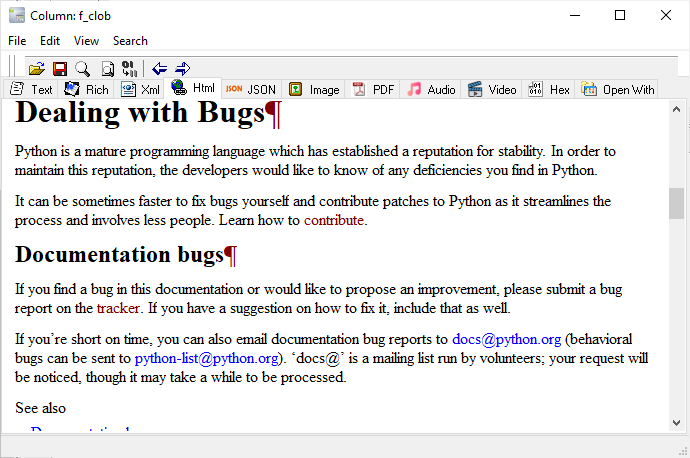This screenshot has width=690, height=458.
Task: Follow the red 'tracker' link
Action: [118, 308]
